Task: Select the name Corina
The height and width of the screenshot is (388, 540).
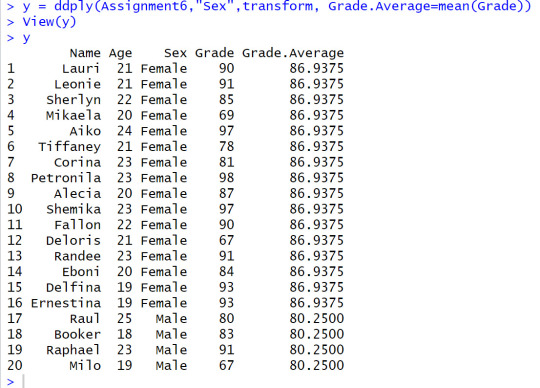Action: [x=77, y=162]
